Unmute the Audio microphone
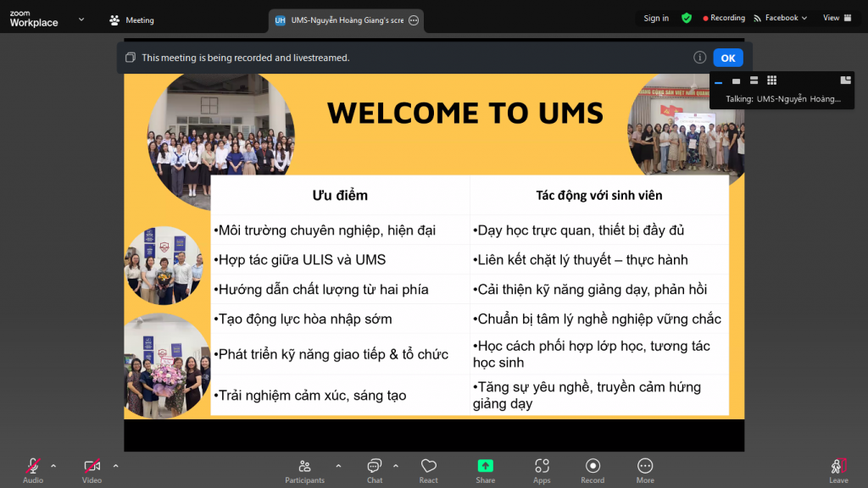 tap(33, 471)
